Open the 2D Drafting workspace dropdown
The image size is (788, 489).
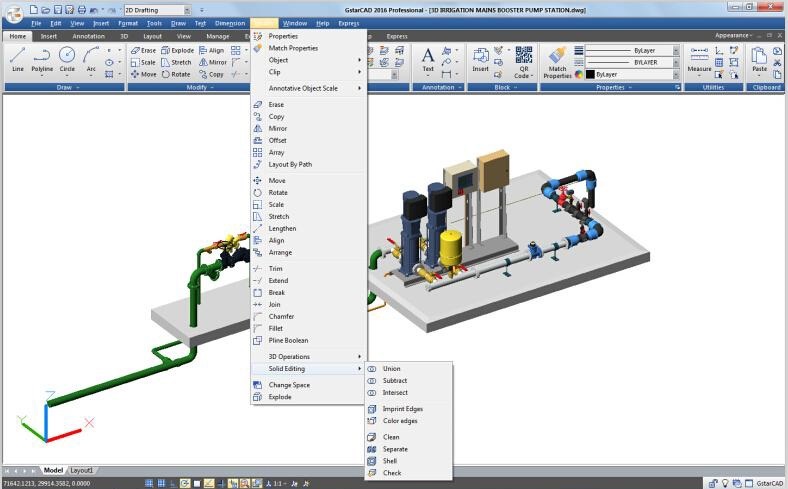coord(155,10)
